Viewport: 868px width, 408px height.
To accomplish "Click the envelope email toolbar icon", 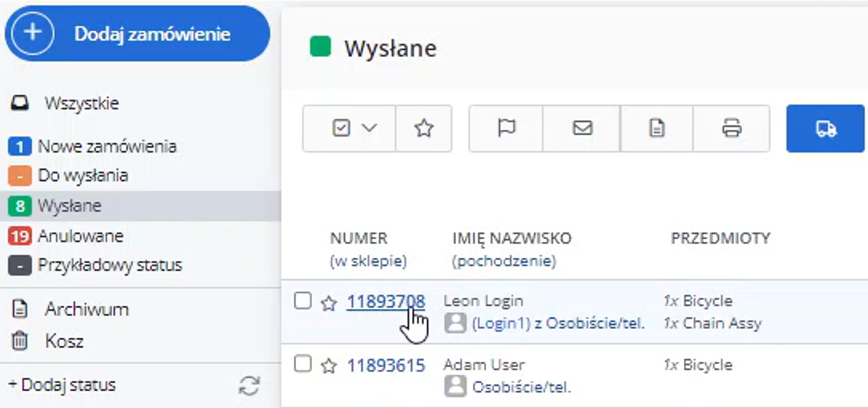I will click(582, 128).
